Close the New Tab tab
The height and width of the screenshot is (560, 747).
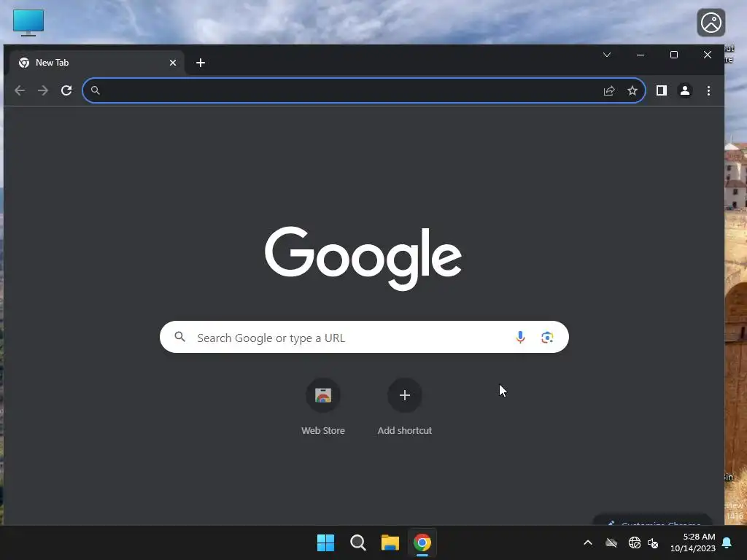point(173,63)
